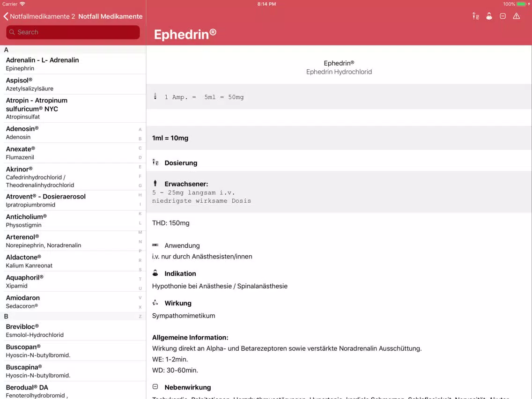Go back to Notfallmedikamente 2
The height and width of the screenshot is (399, 532).
point(39,16)
